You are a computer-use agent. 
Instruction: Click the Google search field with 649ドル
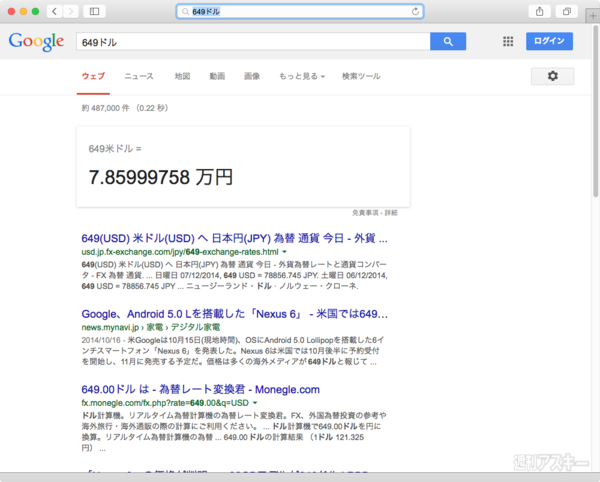pos(253,41)
